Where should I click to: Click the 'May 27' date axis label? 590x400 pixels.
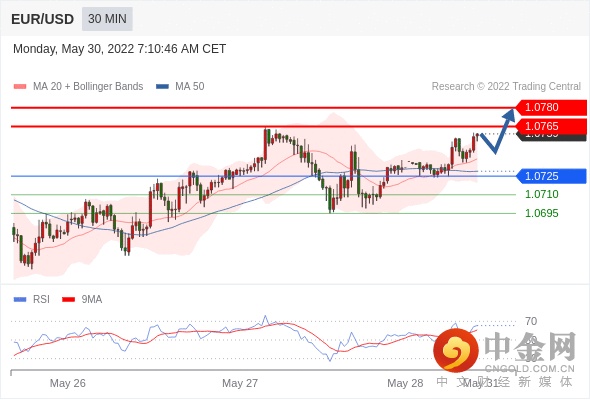tap(240, 383)
